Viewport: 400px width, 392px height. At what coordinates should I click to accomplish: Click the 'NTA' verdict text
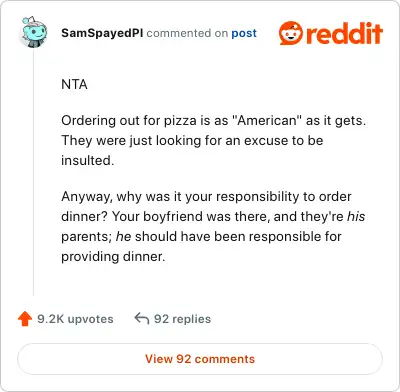coord(74,84)
